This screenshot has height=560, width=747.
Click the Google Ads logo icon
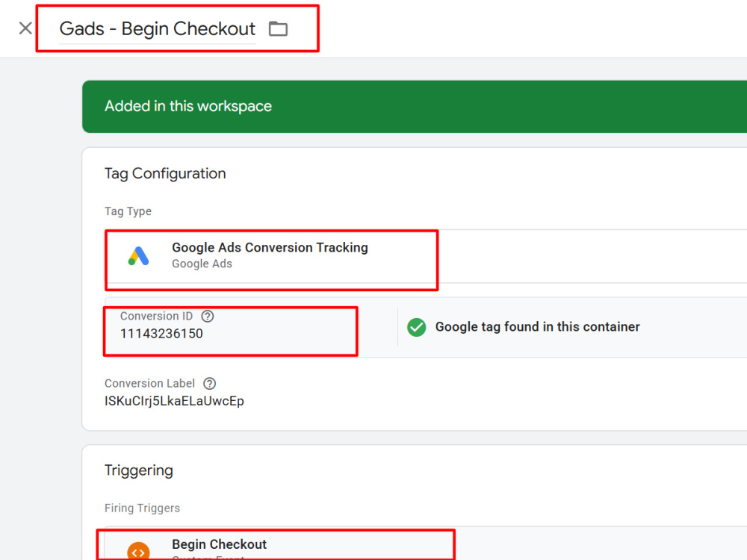(139, 256)
